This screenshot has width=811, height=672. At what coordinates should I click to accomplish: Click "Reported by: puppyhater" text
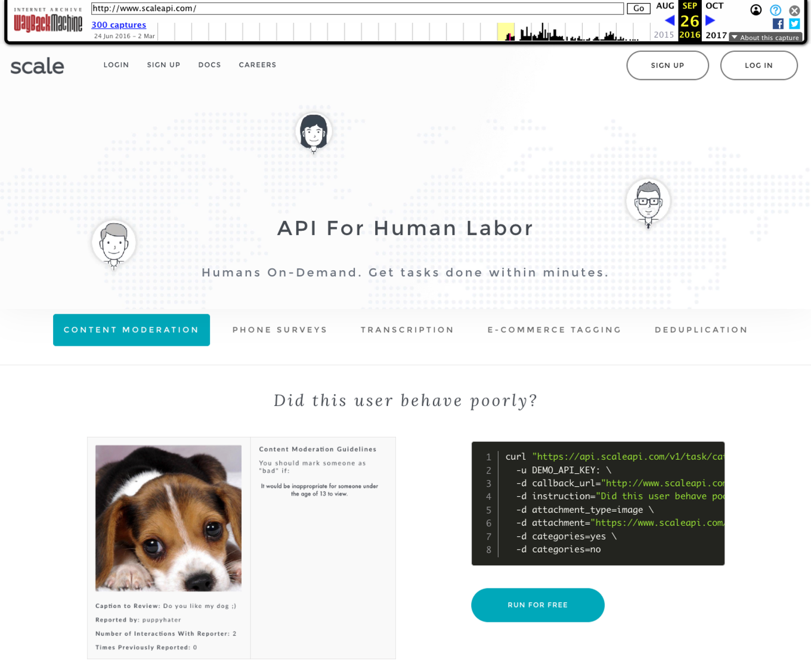[x=138, y=620]
